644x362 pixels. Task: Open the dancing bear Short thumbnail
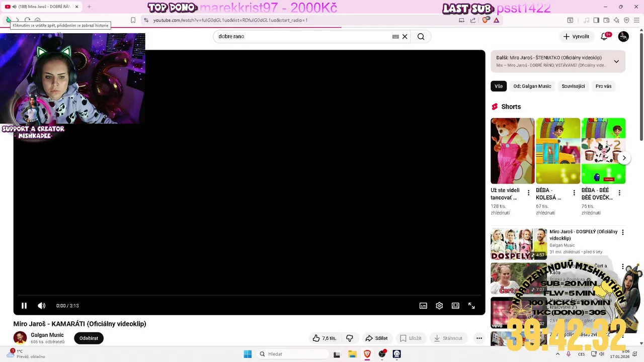513,151
